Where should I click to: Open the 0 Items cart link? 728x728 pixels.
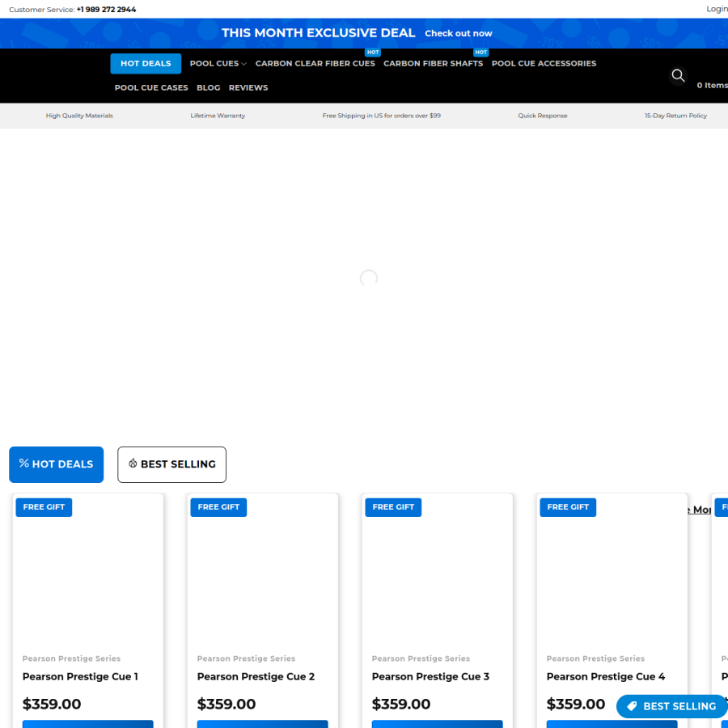tap(712, 85)
